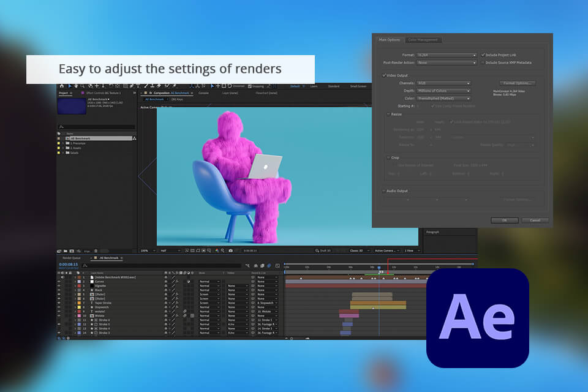Click the frame blending icon in timeline
Screen dimensions: 588x392
(x=263, y=266)
